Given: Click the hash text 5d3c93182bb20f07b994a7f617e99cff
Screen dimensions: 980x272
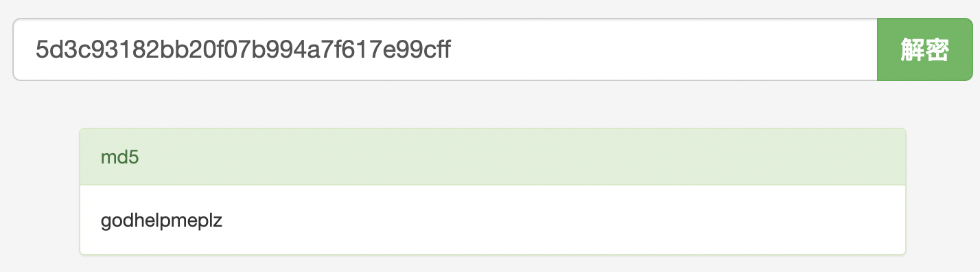Looking at the screenshot, I should (x=243, y=50).
